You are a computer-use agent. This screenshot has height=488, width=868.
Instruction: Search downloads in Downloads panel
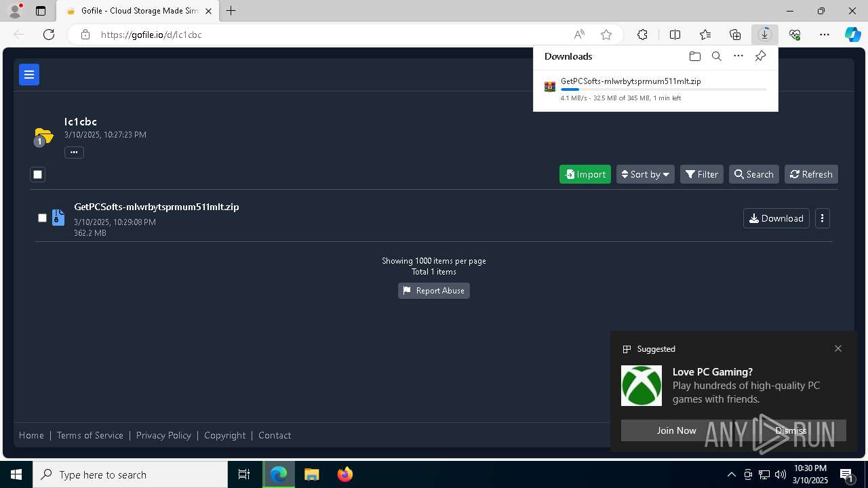pos(716,56)
